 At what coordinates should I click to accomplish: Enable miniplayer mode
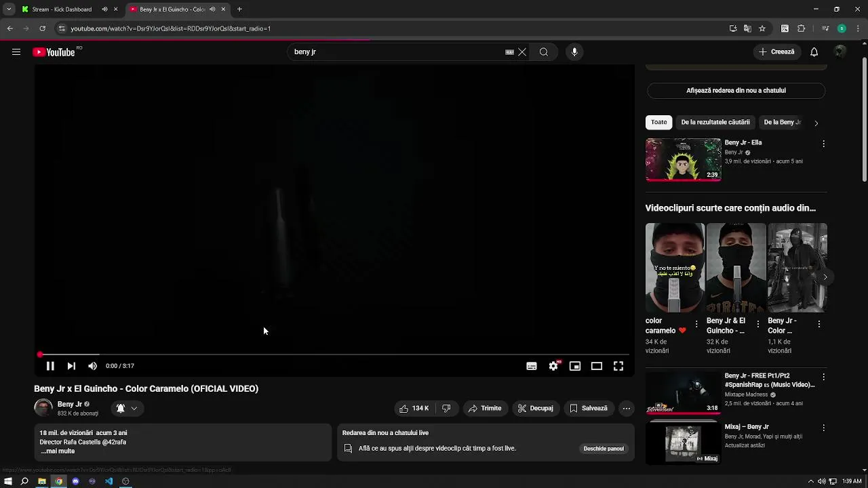(575, 366)
